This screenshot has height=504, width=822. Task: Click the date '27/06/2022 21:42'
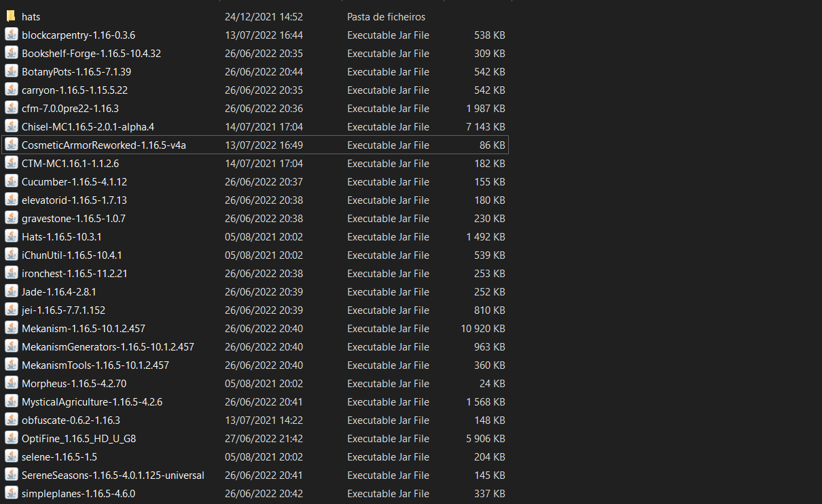tap(264, 438)
